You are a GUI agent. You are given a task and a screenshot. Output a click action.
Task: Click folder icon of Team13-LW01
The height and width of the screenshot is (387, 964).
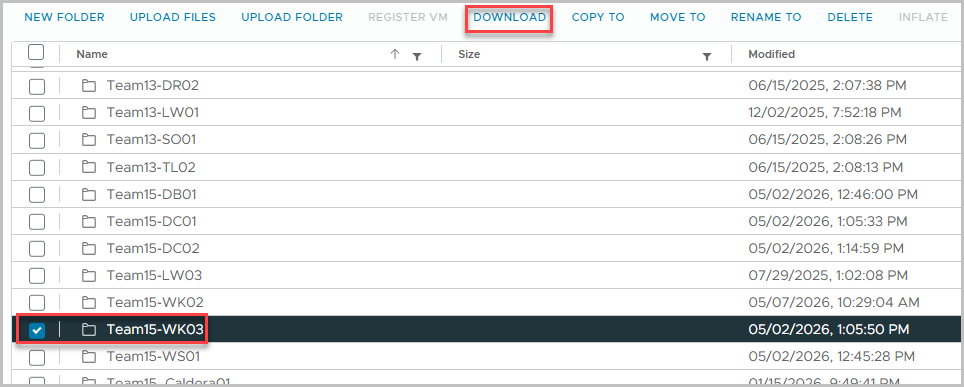89,113
